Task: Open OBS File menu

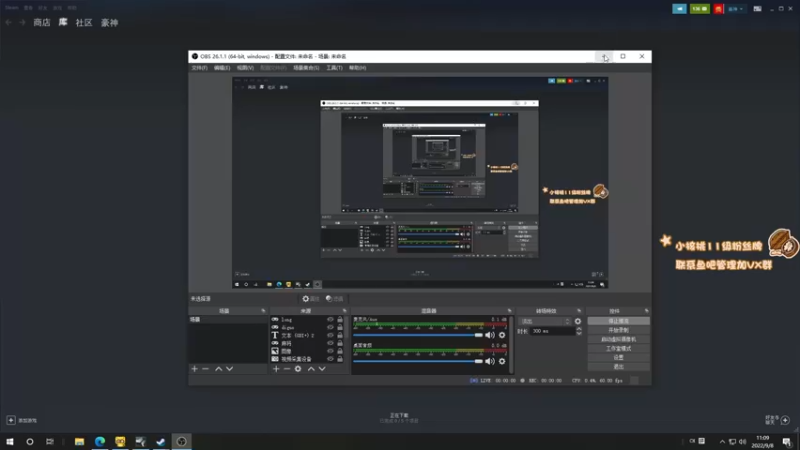Action: coord(199,68)
